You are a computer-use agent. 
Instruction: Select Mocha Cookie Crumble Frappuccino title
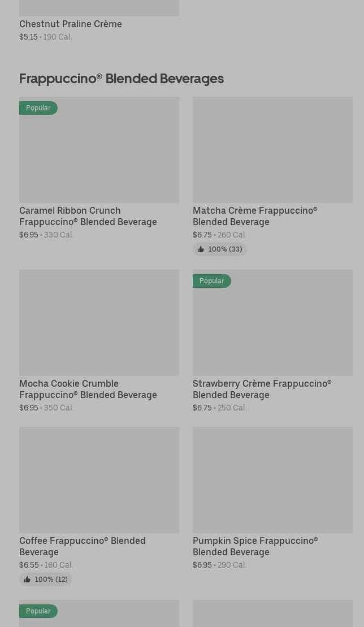click(88, 389)
